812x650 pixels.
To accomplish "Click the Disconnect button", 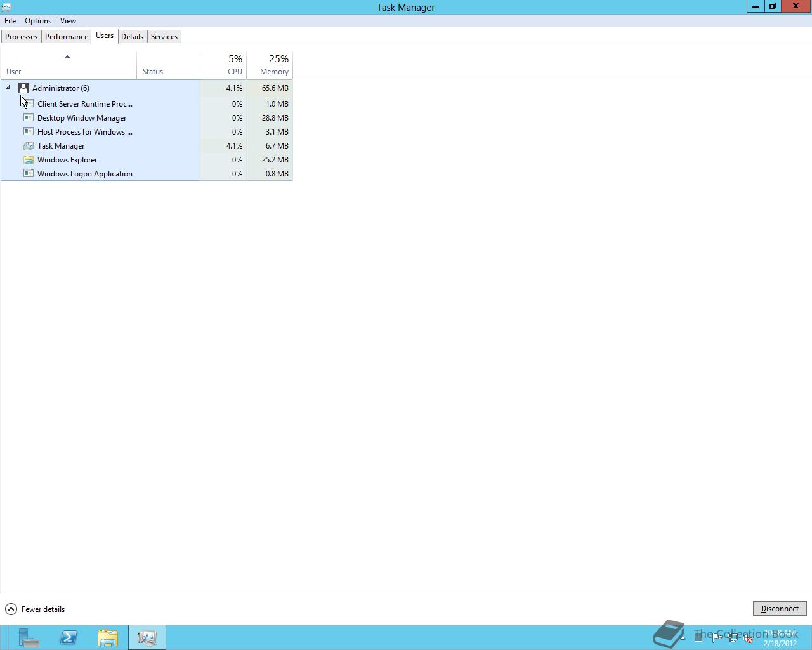I will click(x=780, y=609).
